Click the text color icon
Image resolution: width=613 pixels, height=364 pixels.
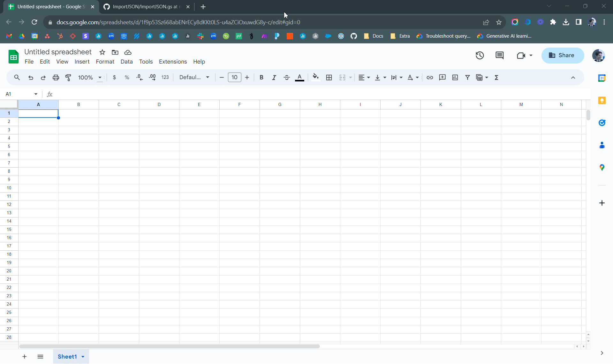point(299,77)
